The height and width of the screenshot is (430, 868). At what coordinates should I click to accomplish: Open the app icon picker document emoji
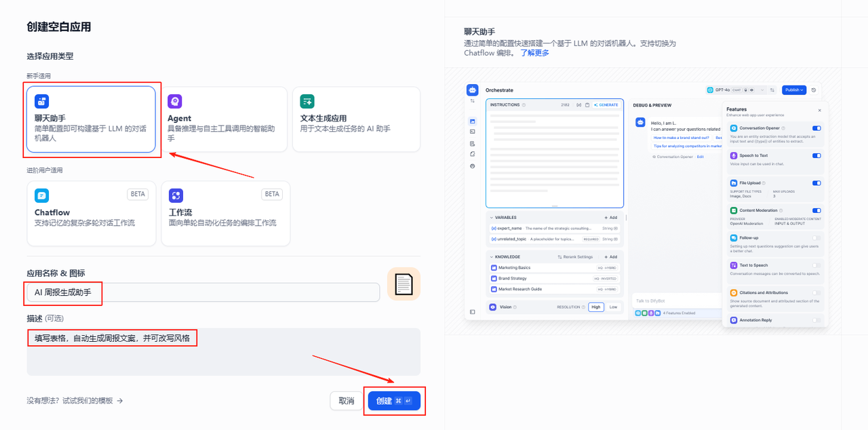[403, 284]
